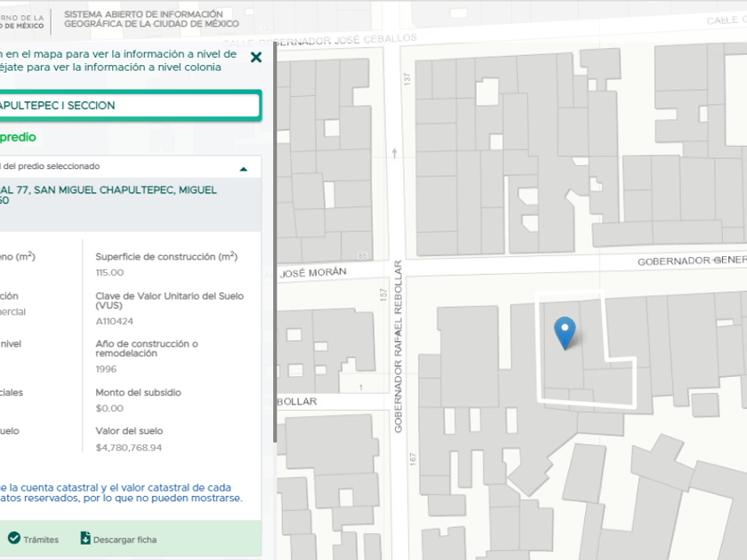Image resolution: width=747 pixels, height=560 pixels.
Task: Click the José Morán street label
Action: pos(313,272)
